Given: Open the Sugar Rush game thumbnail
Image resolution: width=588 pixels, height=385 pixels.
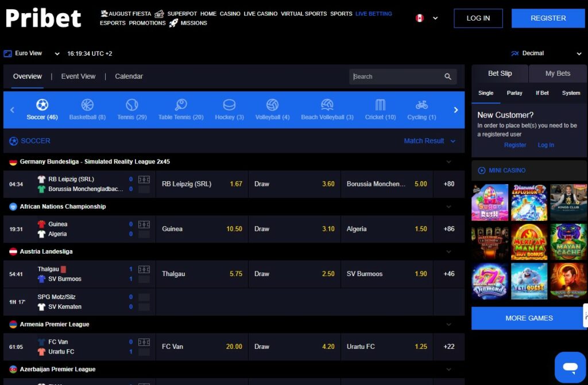Looking at the screenshot, I should coord(490,203).
